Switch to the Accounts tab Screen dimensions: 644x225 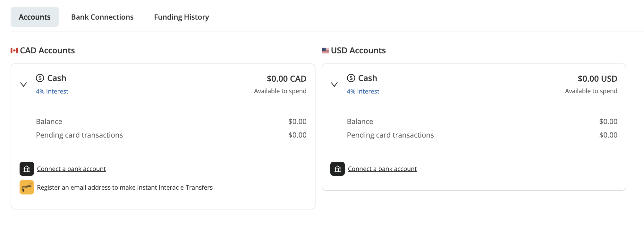click(x=35, y=17)
